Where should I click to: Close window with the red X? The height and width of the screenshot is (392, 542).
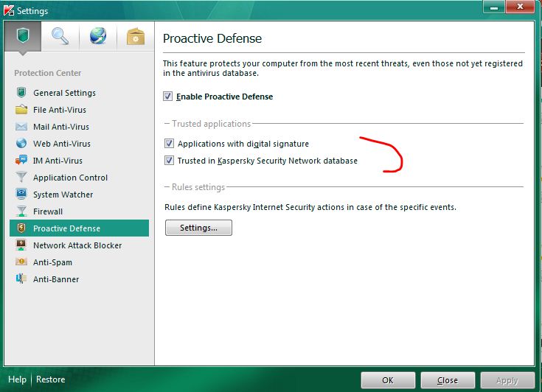[520, 7]
